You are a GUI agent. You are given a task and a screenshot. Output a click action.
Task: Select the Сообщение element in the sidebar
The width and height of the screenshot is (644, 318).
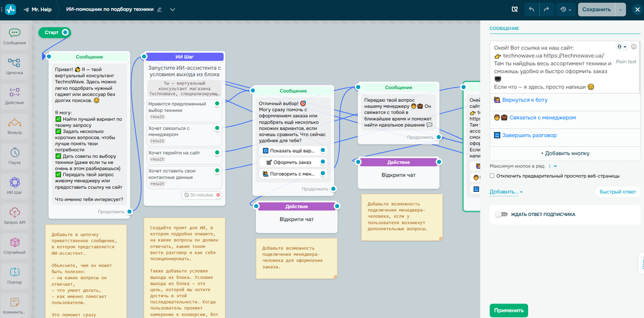[14, 36]
